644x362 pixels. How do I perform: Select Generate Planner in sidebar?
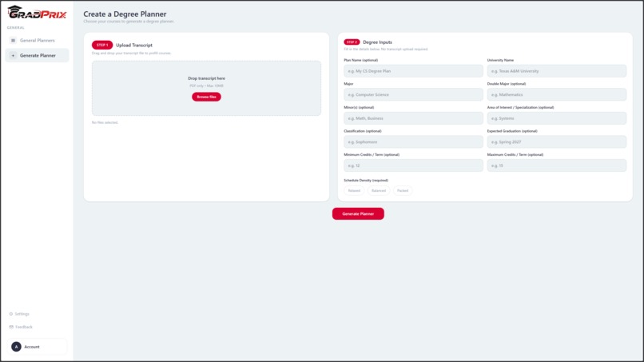[37, 55]
